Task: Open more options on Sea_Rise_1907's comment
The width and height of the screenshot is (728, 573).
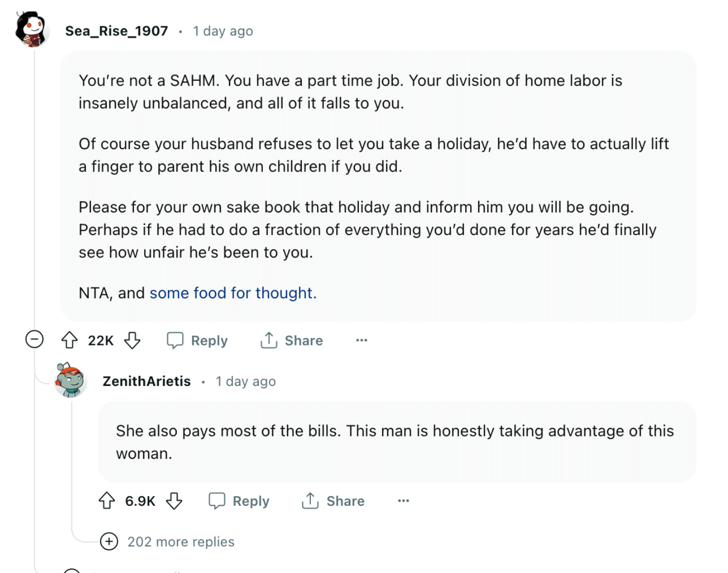Action: pos(361,340)
